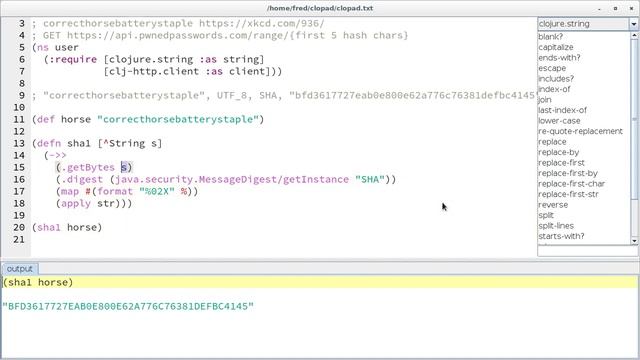Select 'lower-case' in the function list
The width and height of the screenshot is (640, 360).
(559, 121)
